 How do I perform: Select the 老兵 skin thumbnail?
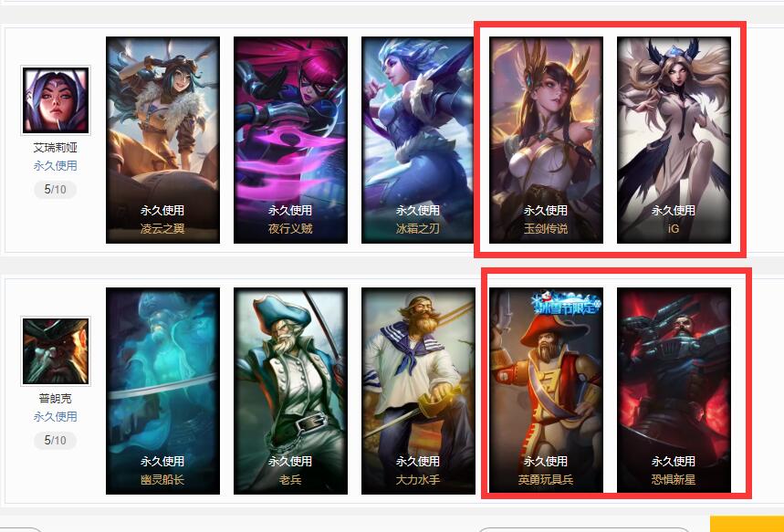(x=290, y=391)
